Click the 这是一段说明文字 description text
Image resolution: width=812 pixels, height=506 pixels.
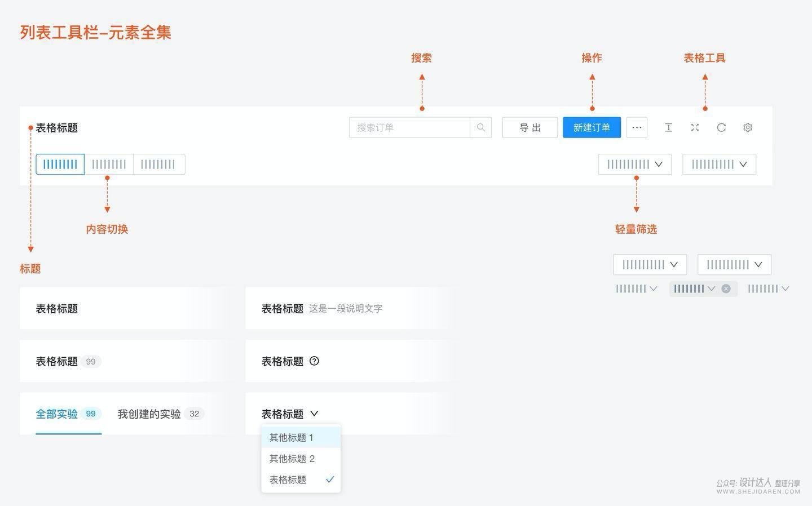346,308
